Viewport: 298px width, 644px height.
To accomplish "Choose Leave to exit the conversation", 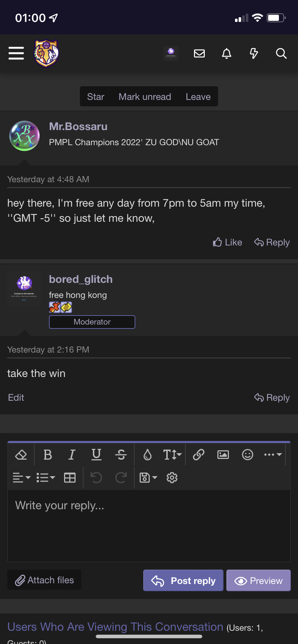I will point(198,97).
